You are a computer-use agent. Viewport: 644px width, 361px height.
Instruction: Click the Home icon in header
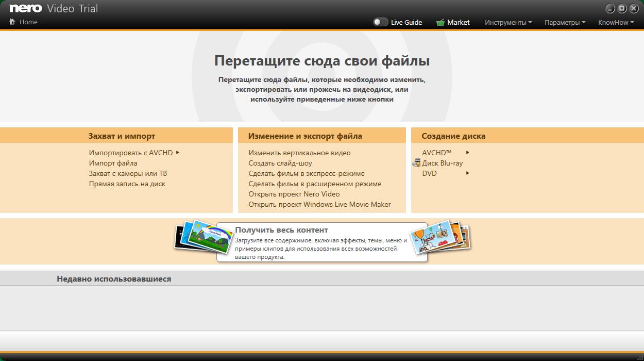coord(12,22)
